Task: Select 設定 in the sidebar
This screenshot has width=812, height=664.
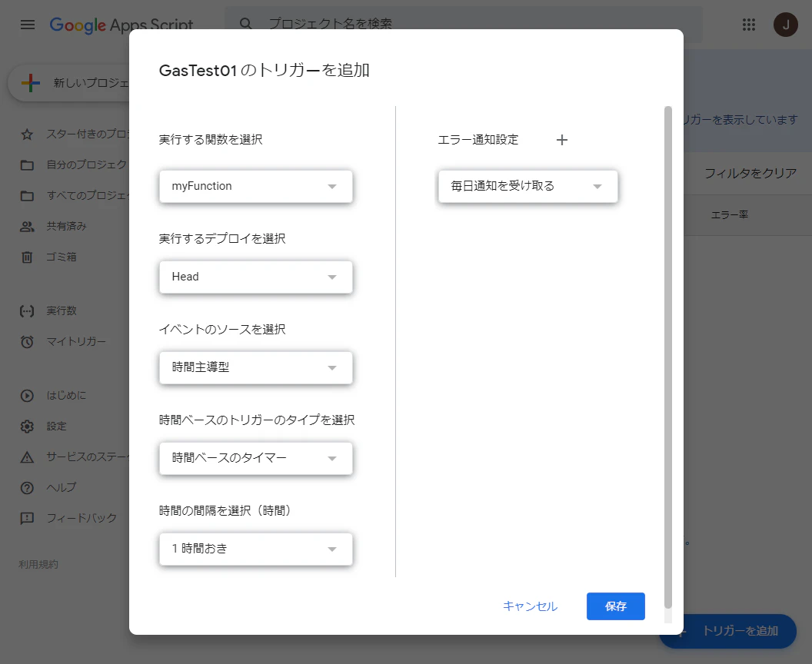Action: click(56, 426)
